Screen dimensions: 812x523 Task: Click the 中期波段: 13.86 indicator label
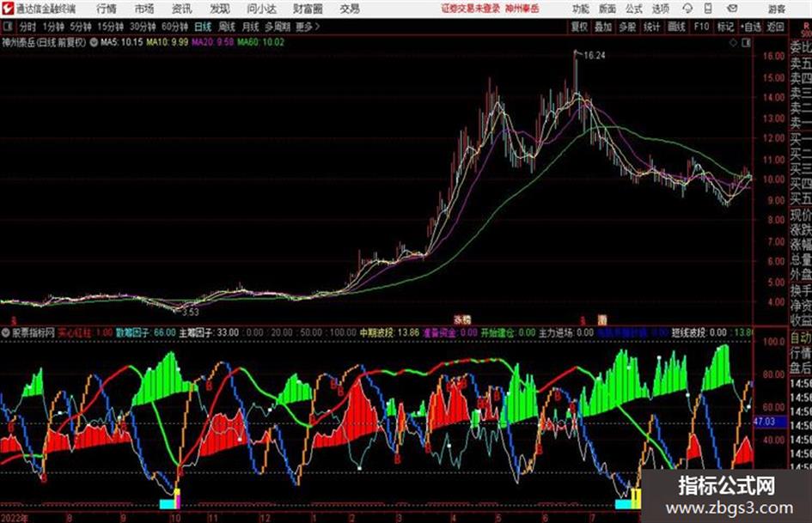tap(389, 332)
